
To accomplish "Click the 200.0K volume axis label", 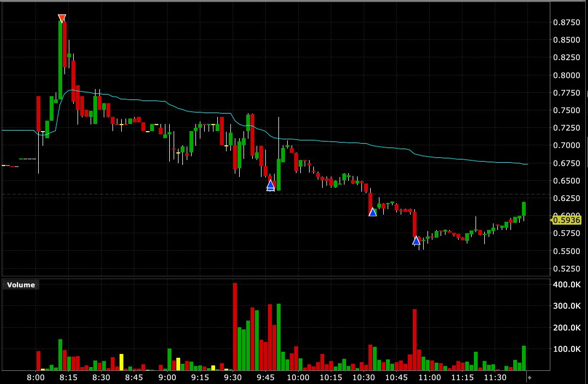I will click(x=567, y=328).
